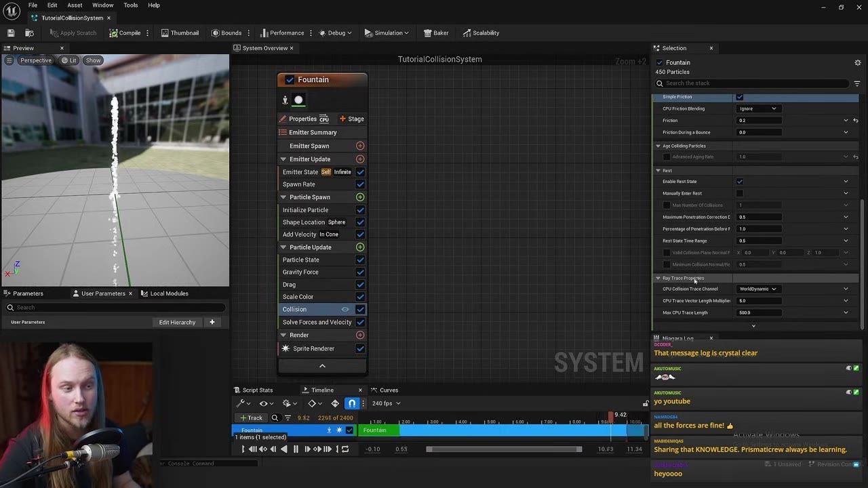
Task: Open the 240 fps frame rate dropdown
Action: [386, 403]
